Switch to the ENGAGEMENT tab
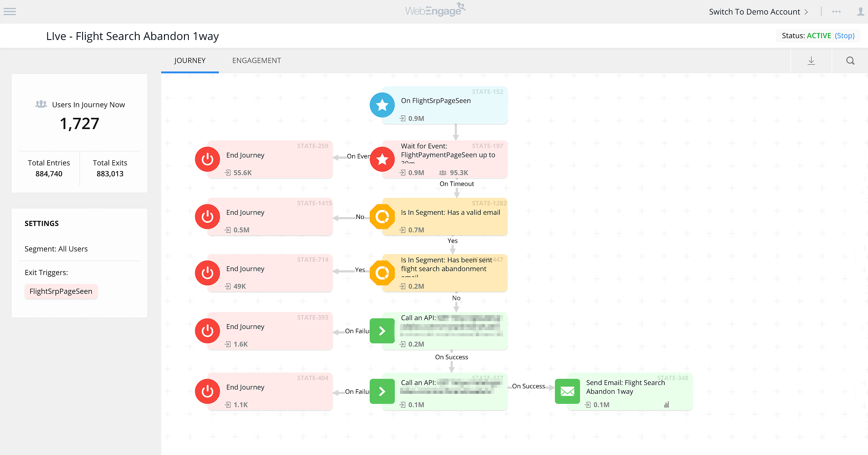This screenshot has height=455, width=868. (x=256, y=61)
